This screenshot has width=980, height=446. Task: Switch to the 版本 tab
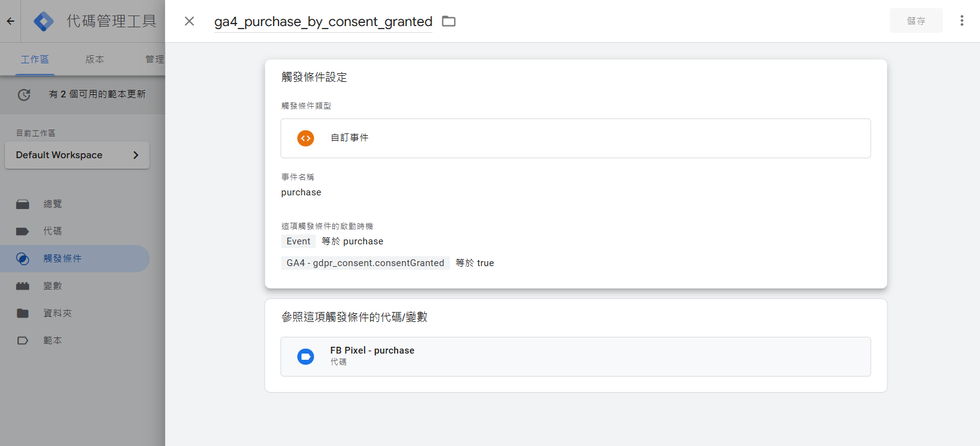coord(96,59)
